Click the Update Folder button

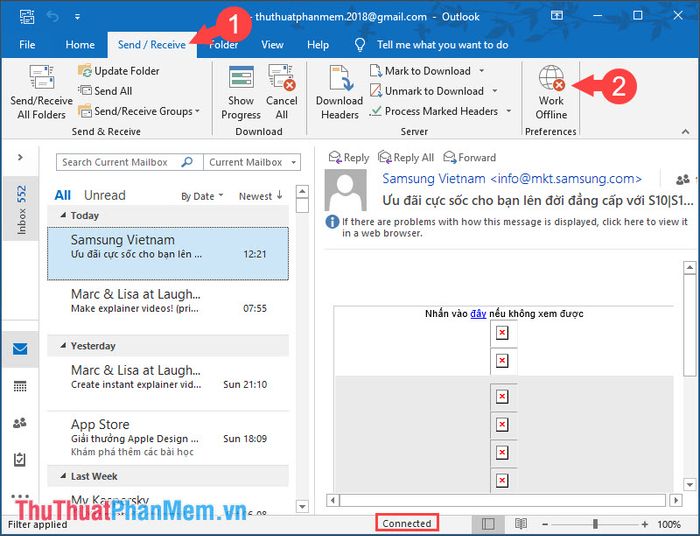coord(119,71)
